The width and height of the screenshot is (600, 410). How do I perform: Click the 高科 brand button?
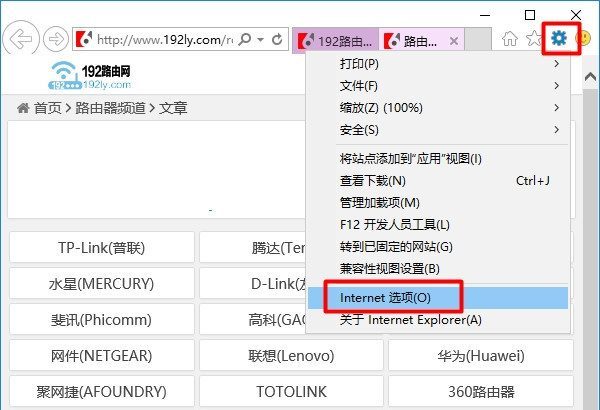coord(253,320)
